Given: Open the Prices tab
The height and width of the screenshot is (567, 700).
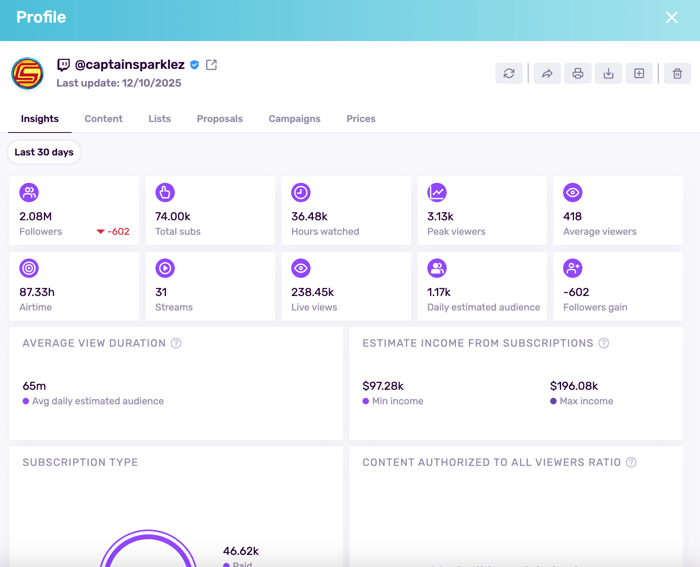Looking at the screenshot, I should click(361, 119).
